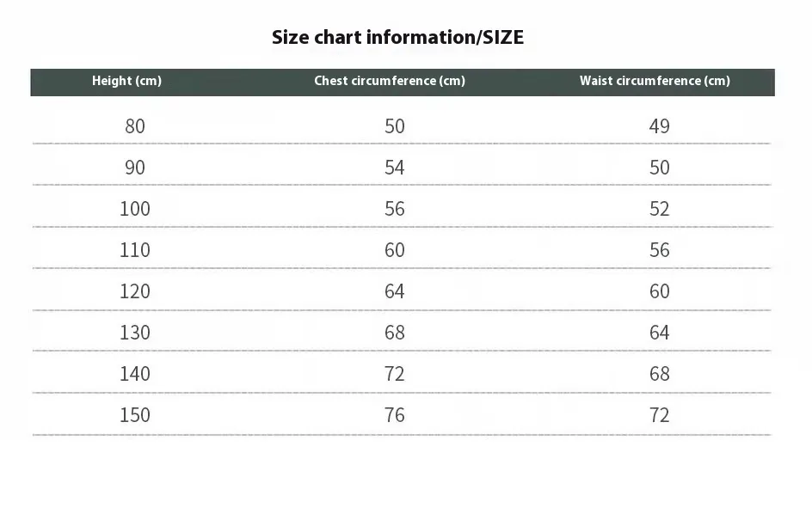Select waist value 52 in the 100 row
Viewport: 812px width, 520px height.
coord(659,209)
